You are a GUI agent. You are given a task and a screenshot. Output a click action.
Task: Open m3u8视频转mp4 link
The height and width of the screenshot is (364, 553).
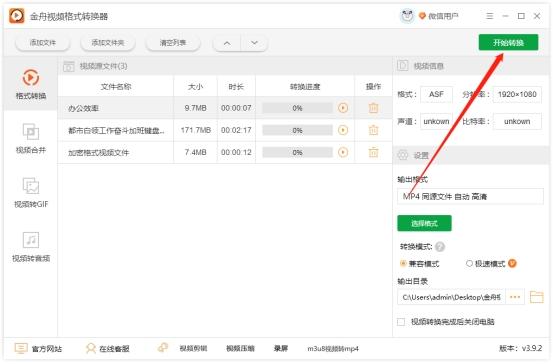pos(333,349)
